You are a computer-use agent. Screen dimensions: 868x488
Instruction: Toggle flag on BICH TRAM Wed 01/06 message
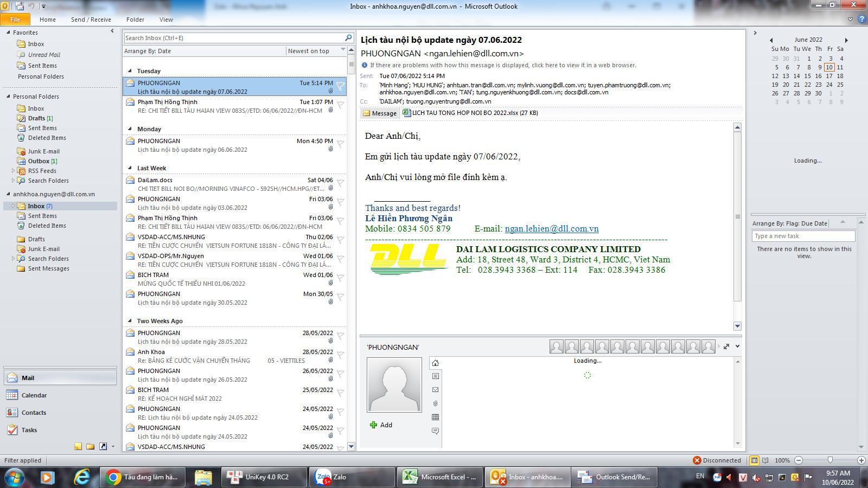(x=340, y=278)
